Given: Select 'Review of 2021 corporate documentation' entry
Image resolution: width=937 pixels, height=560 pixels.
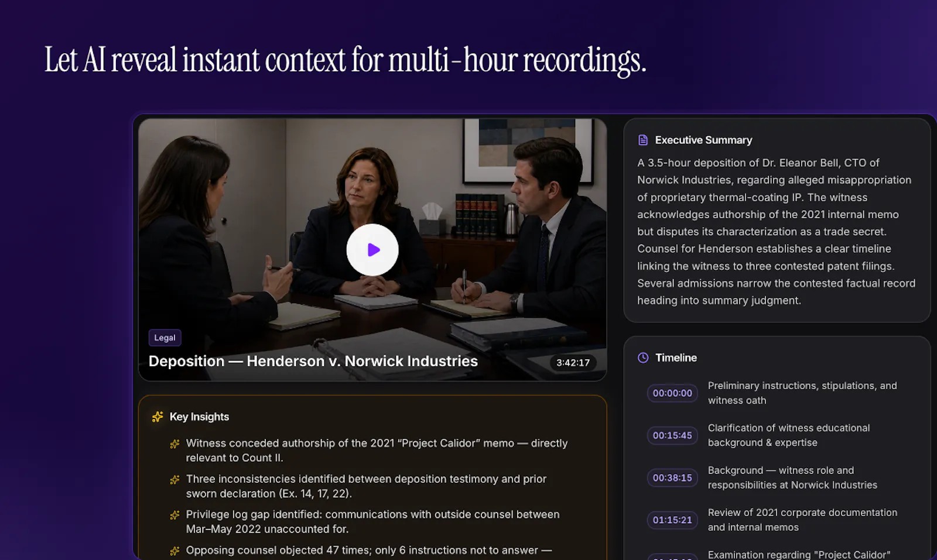Looking at the screenshot, I should (802, 520).
